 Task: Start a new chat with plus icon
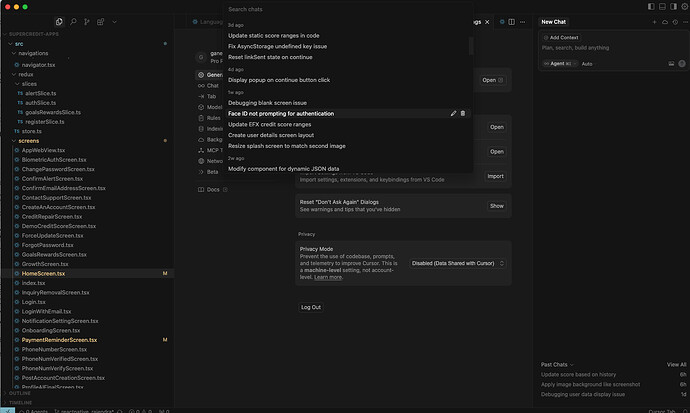point(654,22)
